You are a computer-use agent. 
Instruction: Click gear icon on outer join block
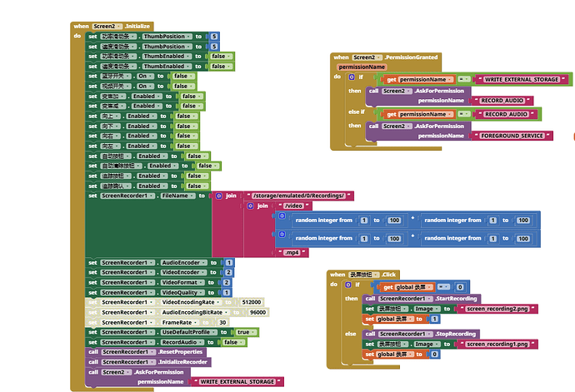pyautogui.click(x=219, y=196)
